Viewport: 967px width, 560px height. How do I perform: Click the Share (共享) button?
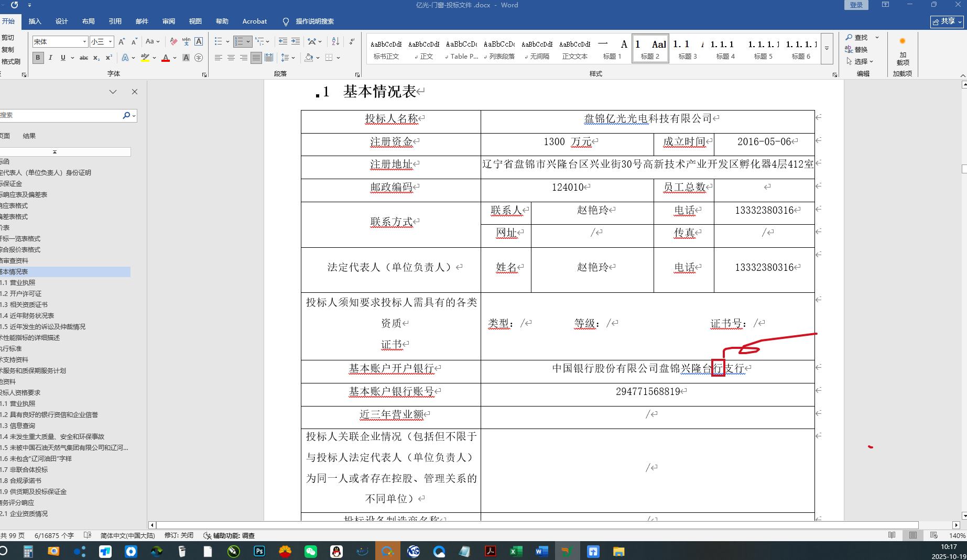(947, 21)
